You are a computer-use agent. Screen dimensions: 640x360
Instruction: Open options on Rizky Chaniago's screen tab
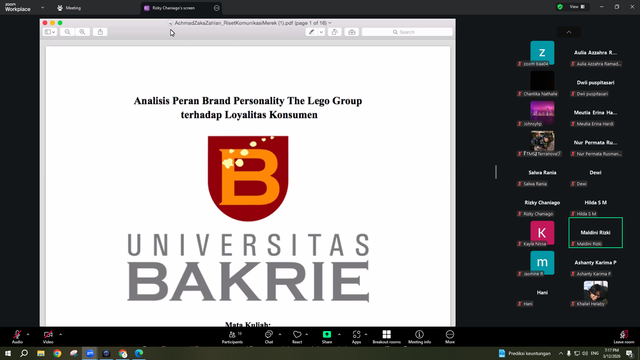coord(216,8)
